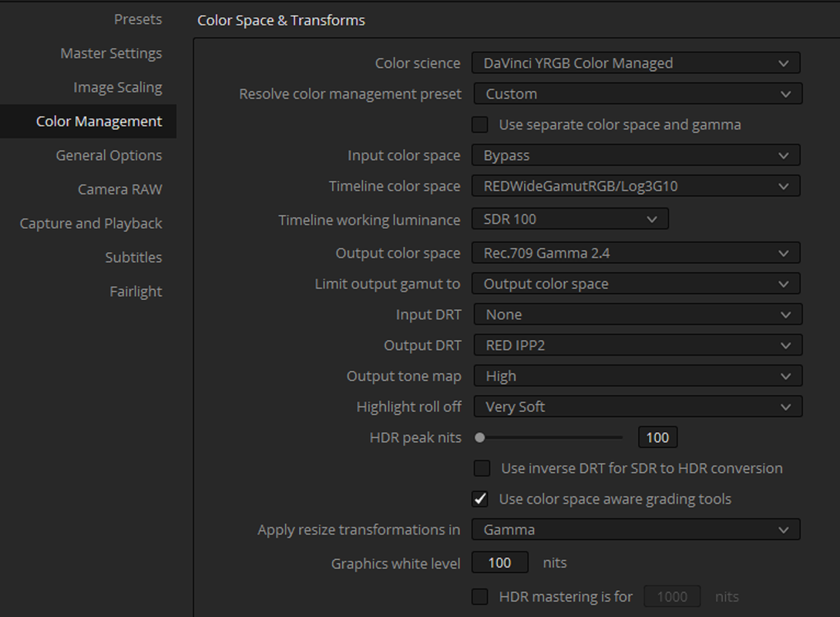
Task: Change the Output DRT dropdown
Action: coord(638,346)
